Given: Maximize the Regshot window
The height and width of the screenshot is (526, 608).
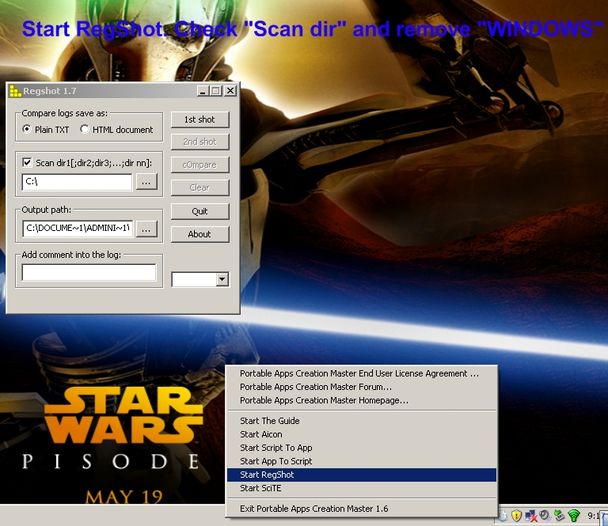Looking at the screenshot, I should click(x=216, y=91).
